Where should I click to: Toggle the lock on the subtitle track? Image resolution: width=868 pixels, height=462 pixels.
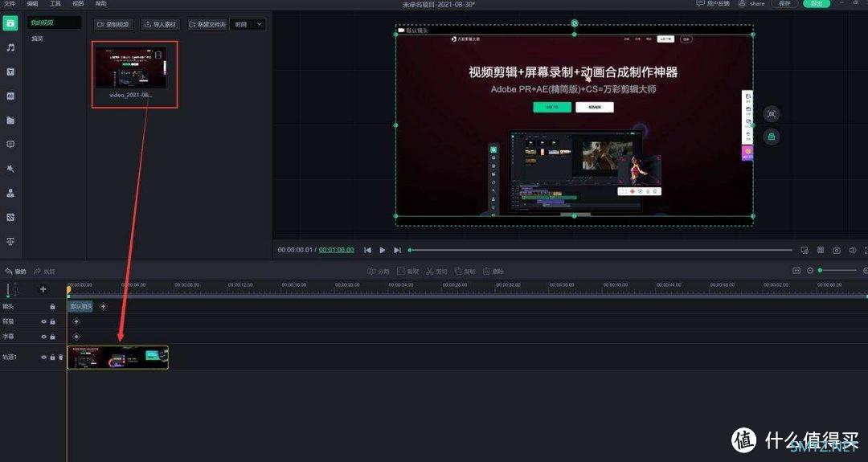pyautogui.click(x=52, y=337)
